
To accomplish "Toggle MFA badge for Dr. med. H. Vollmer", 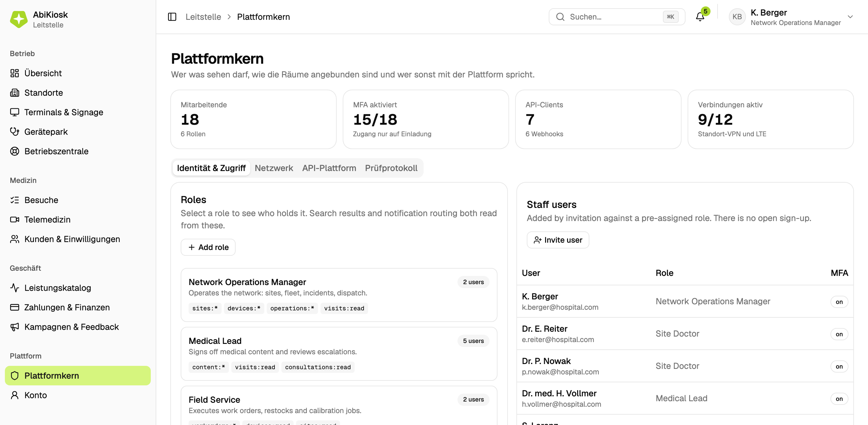I will click(x=839, y=399).
